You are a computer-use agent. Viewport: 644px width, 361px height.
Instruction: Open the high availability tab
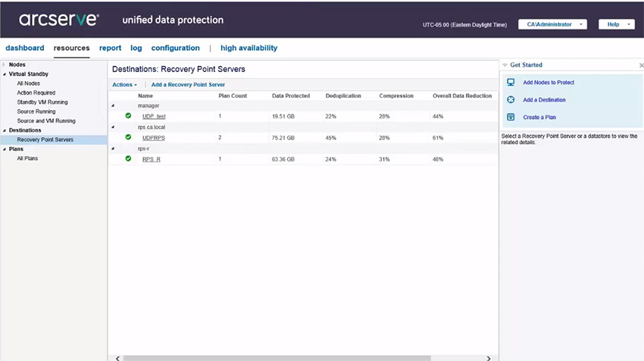click(x=249, y=48)
